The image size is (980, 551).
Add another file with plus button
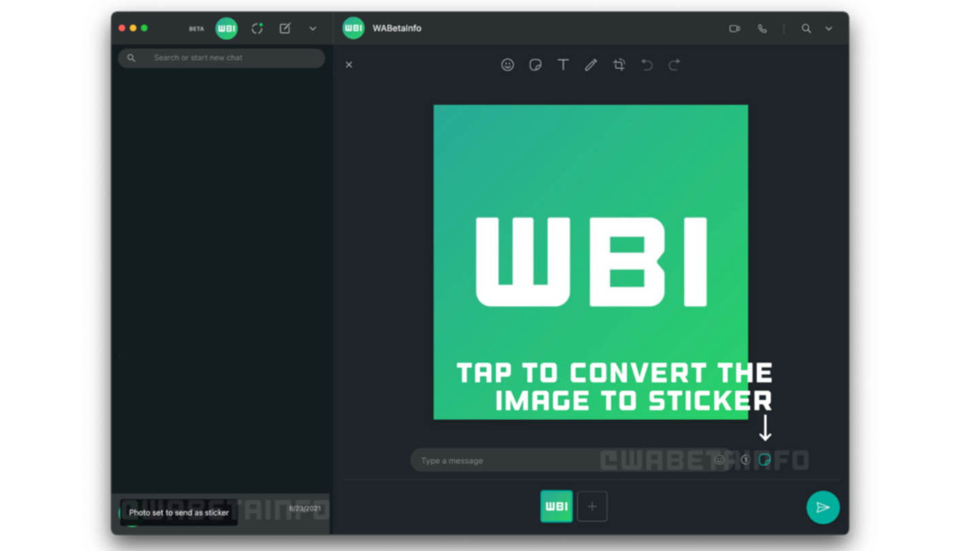(592, 506)
